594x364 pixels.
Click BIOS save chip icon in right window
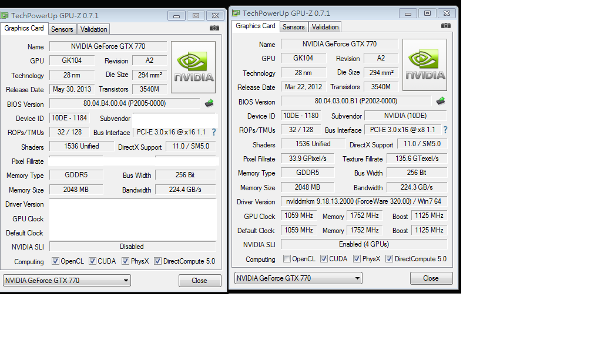click(x=441, y=100)
